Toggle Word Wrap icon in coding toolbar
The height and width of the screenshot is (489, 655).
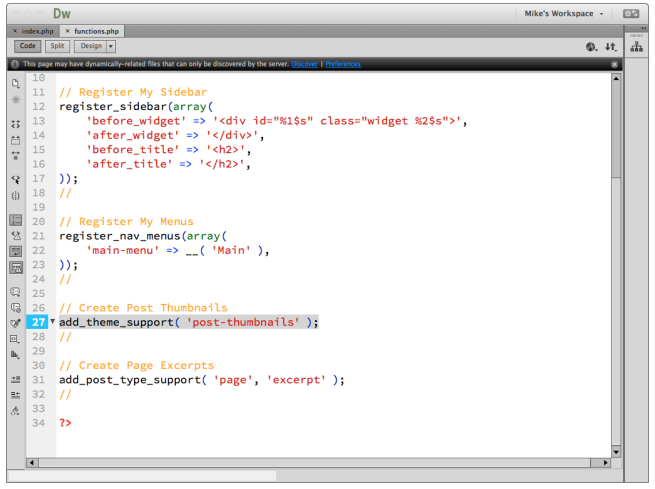point(16,251)
